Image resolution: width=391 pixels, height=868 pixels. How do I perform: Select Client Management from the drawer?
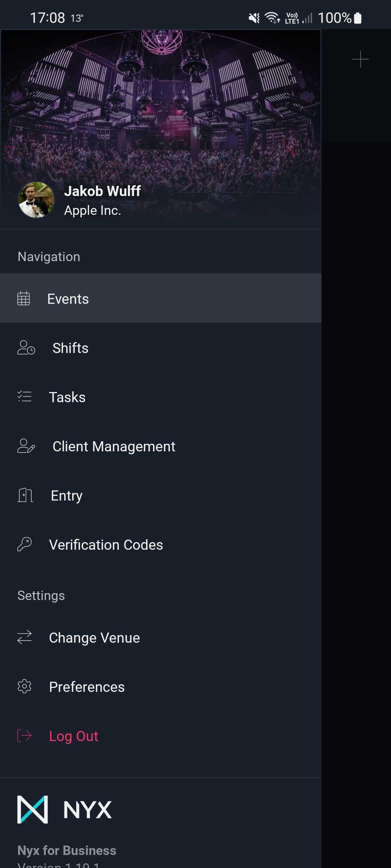pyautogui.click(x=161, y=446)
